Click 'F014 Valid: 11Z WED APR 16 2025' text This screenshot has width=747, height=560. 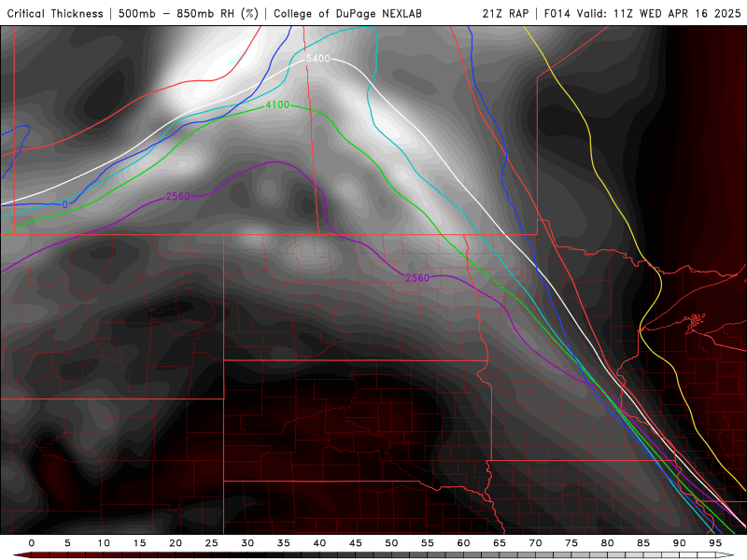pos(642,14)
